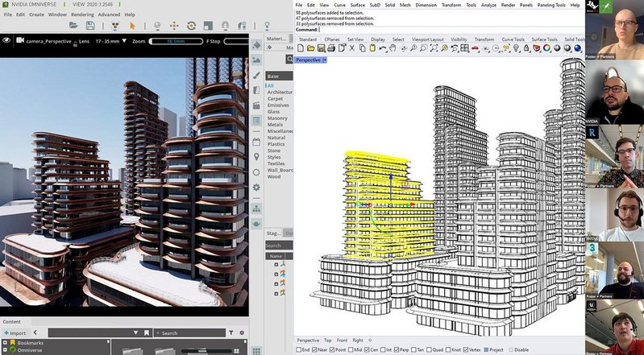Expand the Omniverse tree item
Viewport: 644px width, 355px height.
tap(5, 349)
